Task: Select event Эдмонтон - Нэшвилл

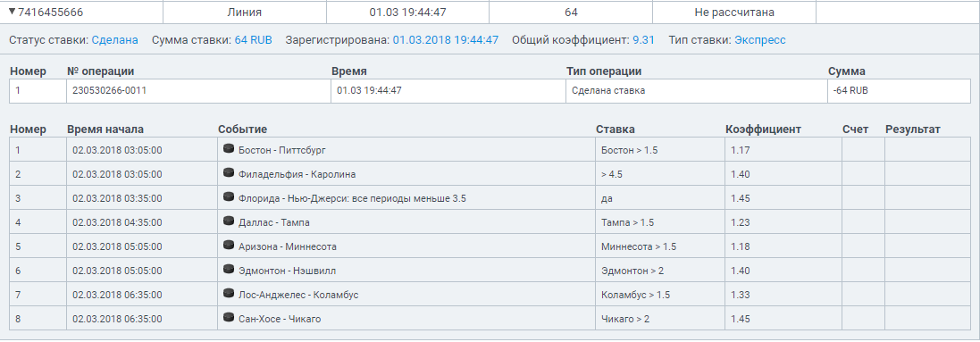Action: coord(287,271)
